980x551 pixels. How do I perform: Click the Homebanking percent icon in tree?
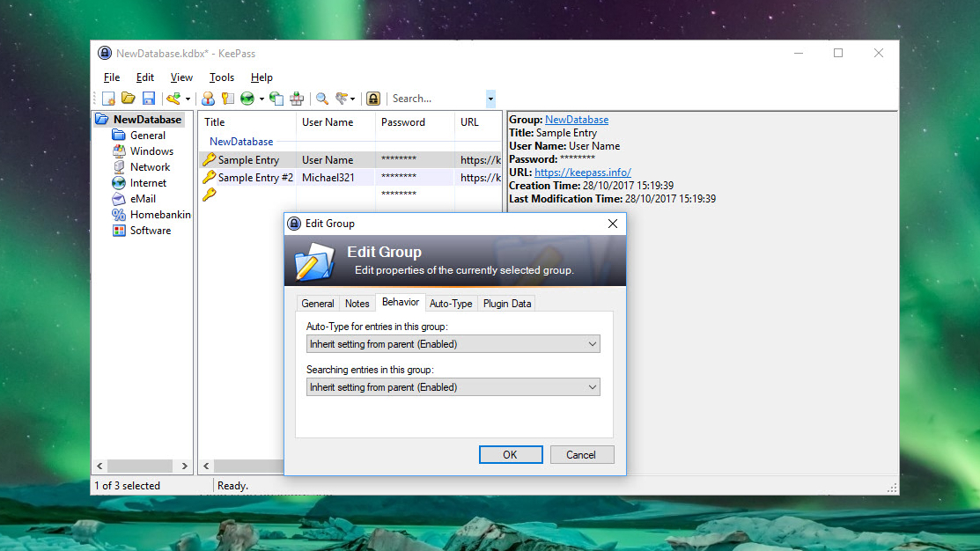click(119, 214)
